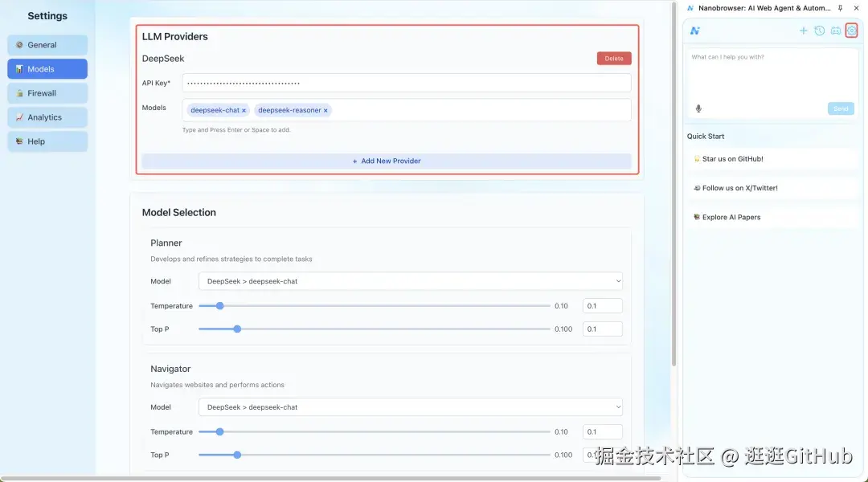Image resolution: width=868 pixels, height=482 pixels.
Task: Start a new chat with plus icon
Action: [x=803, y=31]
